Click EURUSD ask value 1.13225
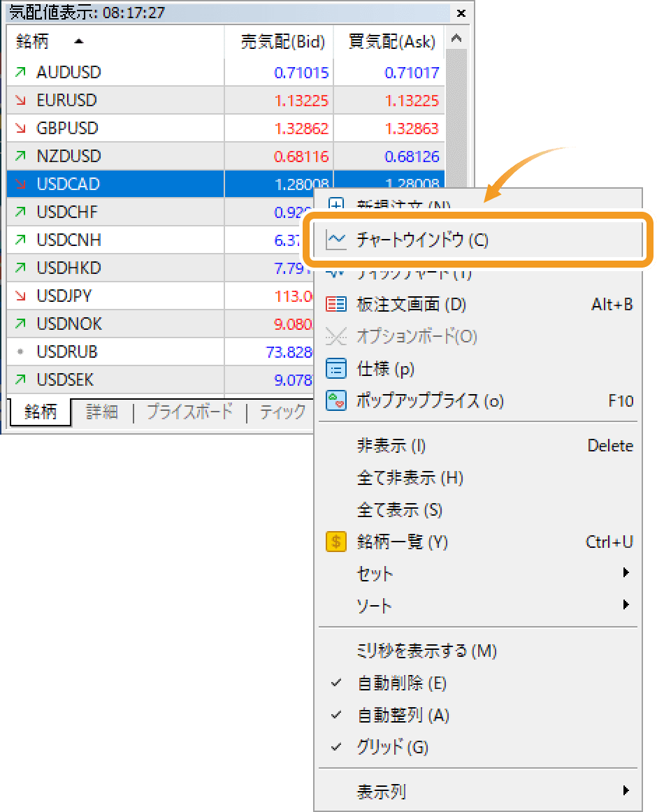The image size is (657, 812). pos(412,101)
